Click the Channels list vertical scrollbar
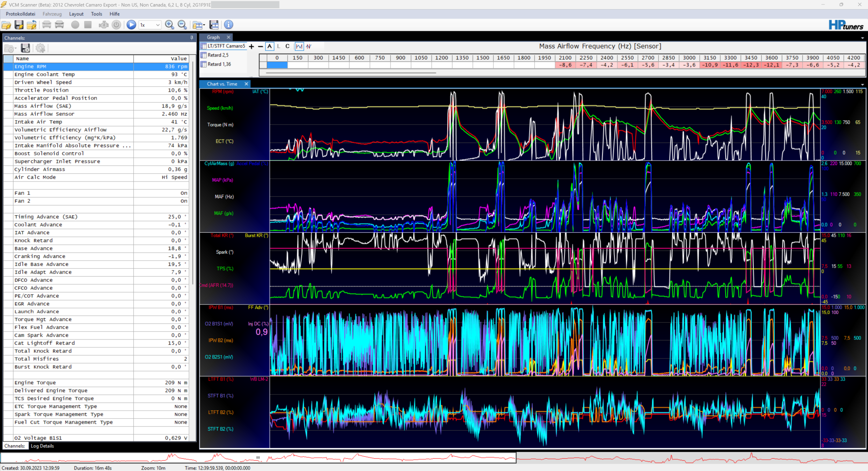 click(193, 173)
